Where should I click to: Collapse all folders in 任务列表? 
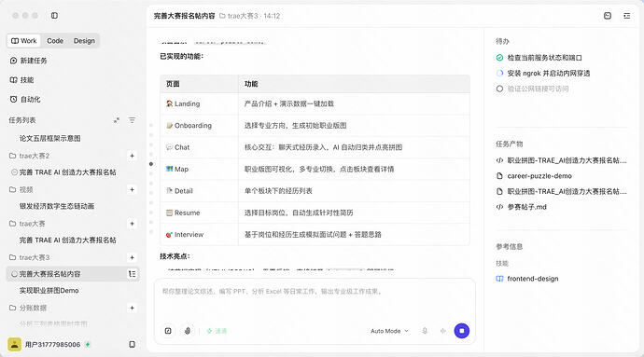[117, 120]
